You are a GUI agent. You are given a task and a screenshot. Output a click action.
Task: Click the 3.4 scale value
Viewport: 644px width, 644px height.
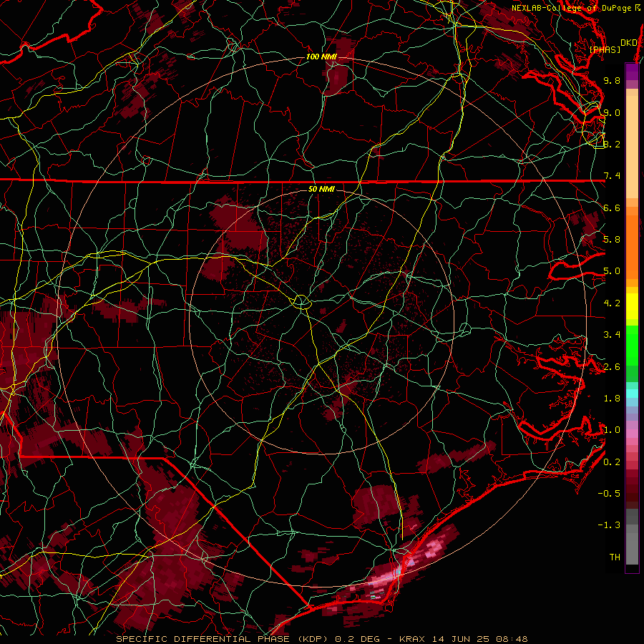pyautogui.click(x=612, y=334)
